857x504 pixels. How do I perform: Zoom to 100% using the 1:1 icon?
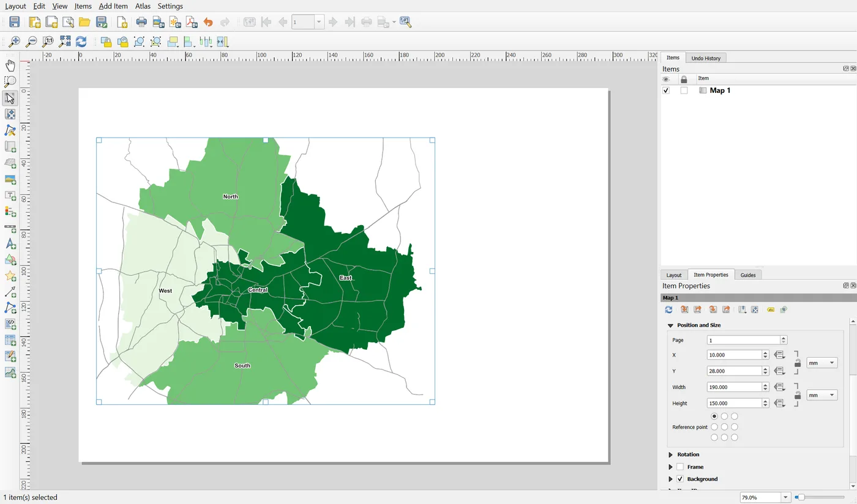[x=48, y=42]
